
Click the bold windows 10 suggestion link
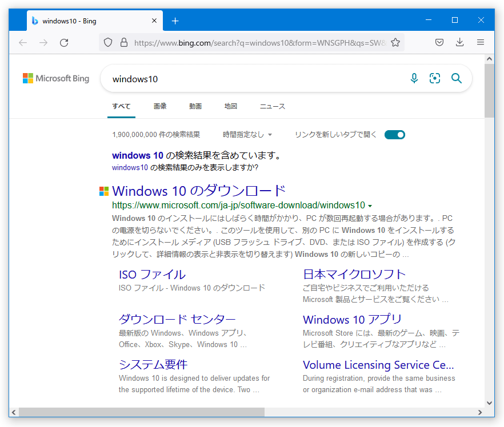(138, 155)
